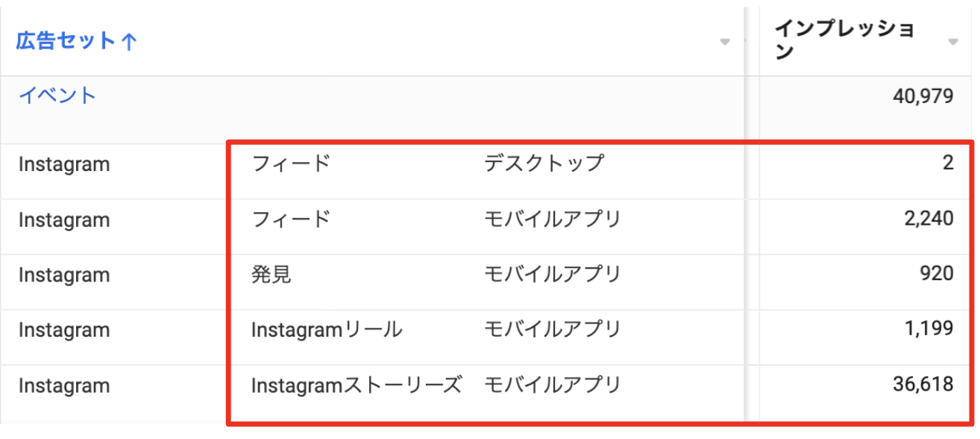Open dropdown arrow beside インプレッション column
This screenshot has height=439, width=980.
tap(952, 43)
